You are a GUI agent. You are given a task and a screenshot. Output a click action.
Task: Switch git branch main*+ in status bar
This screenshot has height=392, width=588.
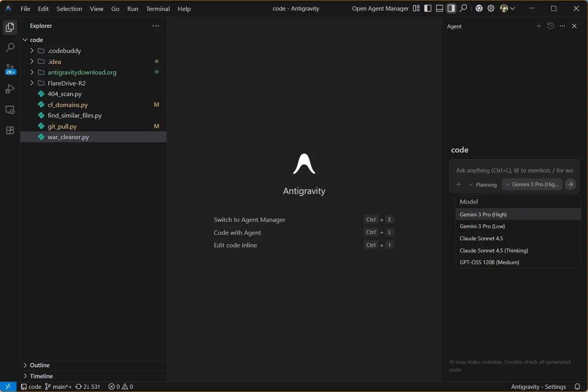pyautogui.click(x=58, y=387)
